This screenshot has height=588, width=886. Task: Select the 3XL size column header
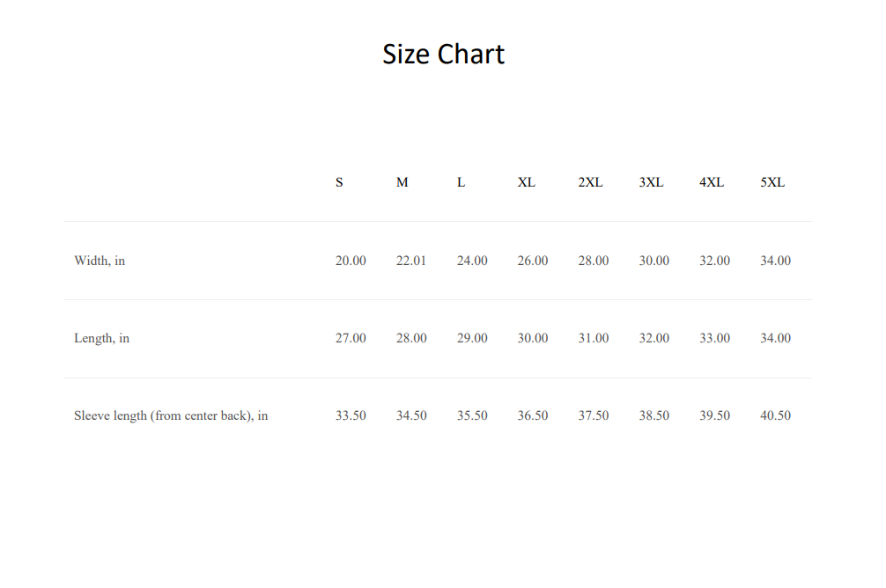coord(651,182)
